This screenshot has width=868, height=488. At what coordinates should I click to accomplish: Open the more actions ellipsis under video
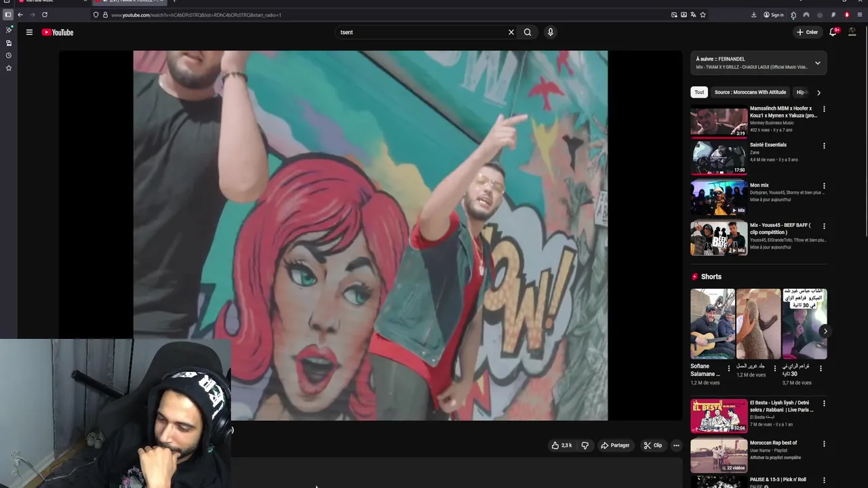676,445
